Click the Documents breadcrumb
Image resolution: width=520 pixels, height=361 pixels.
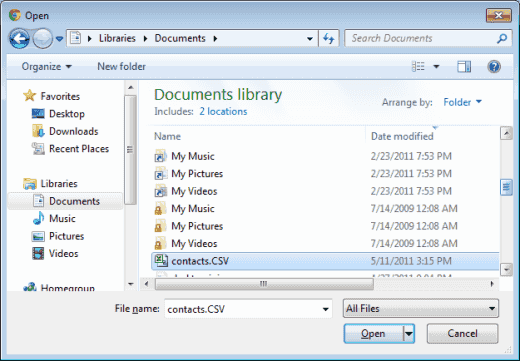[180, 38]
